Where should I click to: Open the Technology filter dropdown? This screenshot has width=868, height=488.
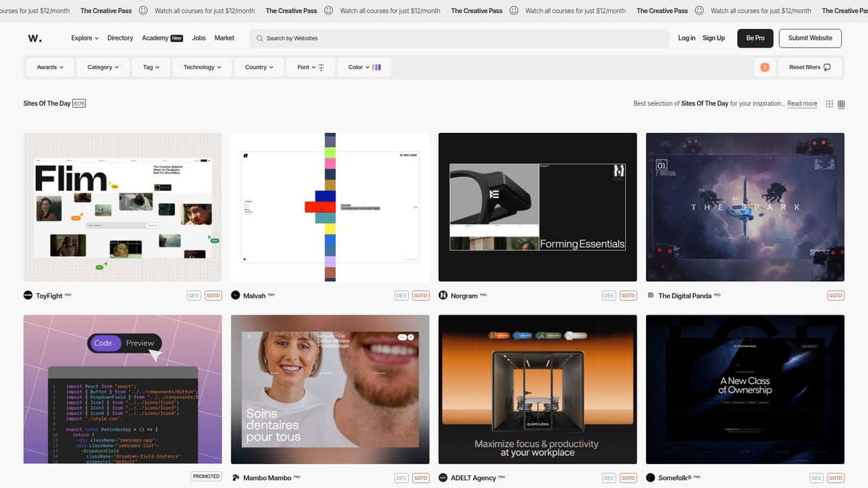(201, 67)
